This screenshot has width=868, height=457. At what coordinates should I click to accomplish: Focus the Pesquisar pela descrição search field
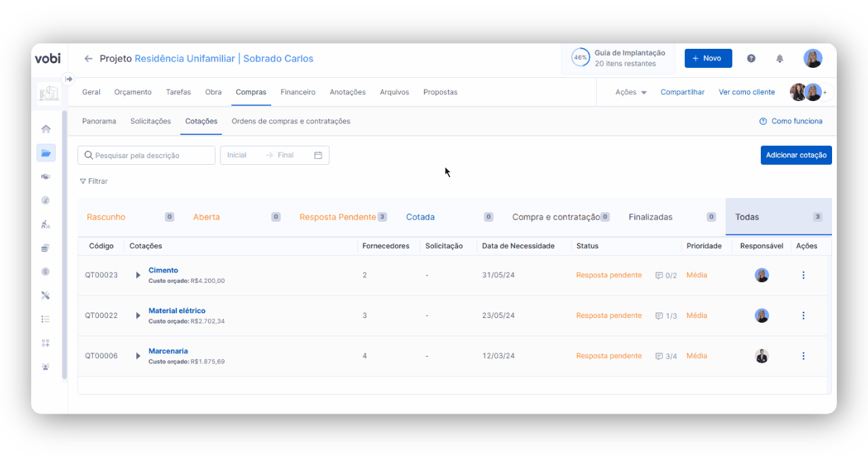pos(146,155)
